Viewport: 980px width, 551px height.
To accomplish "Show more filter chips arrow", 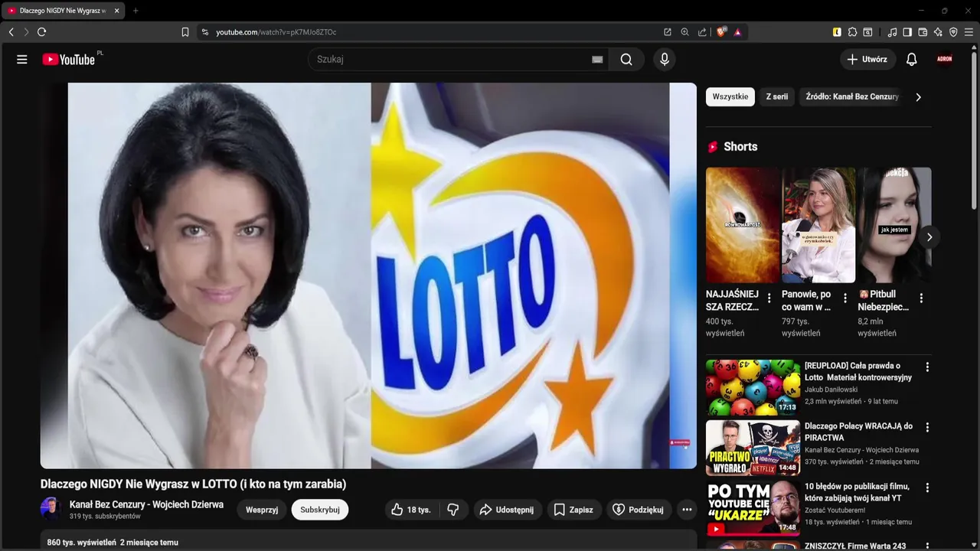I will click(x=918, y=97).
